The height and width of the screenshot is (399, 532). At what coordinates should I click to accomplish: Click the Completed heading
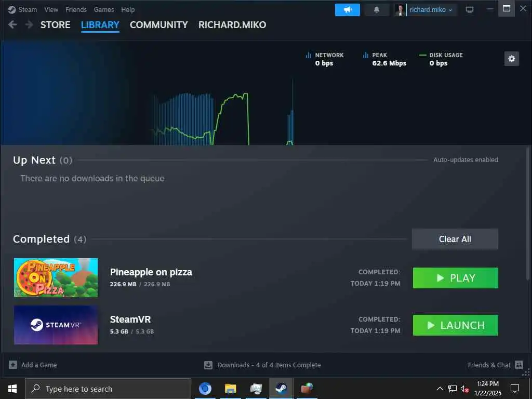[x=41, y=239]
